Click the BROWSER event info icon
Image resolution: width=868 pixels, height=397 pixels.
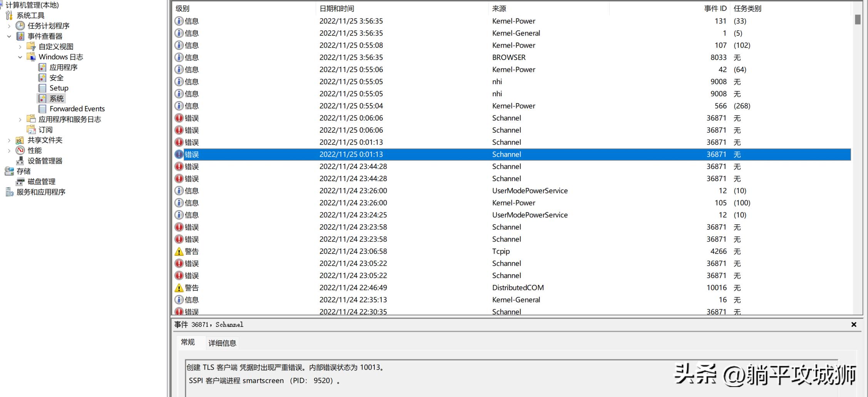[x=179, y=57]
